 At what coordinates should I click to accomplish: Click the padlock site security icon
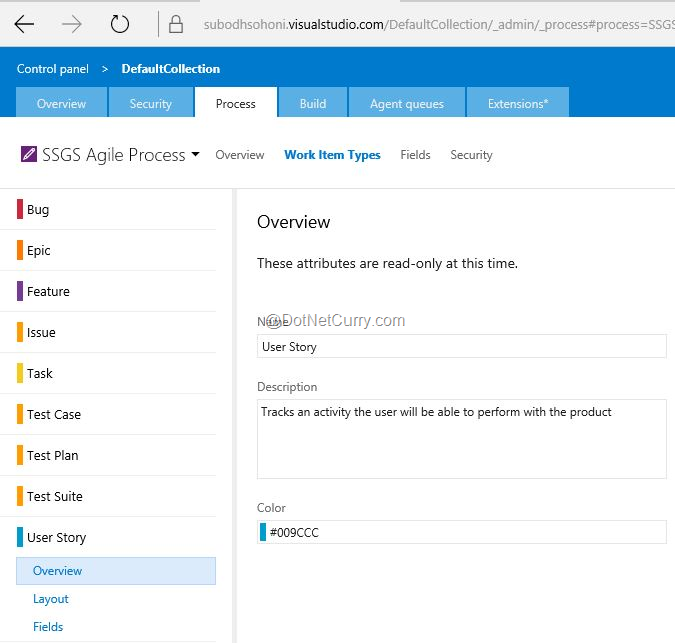(x=176, y=24)
